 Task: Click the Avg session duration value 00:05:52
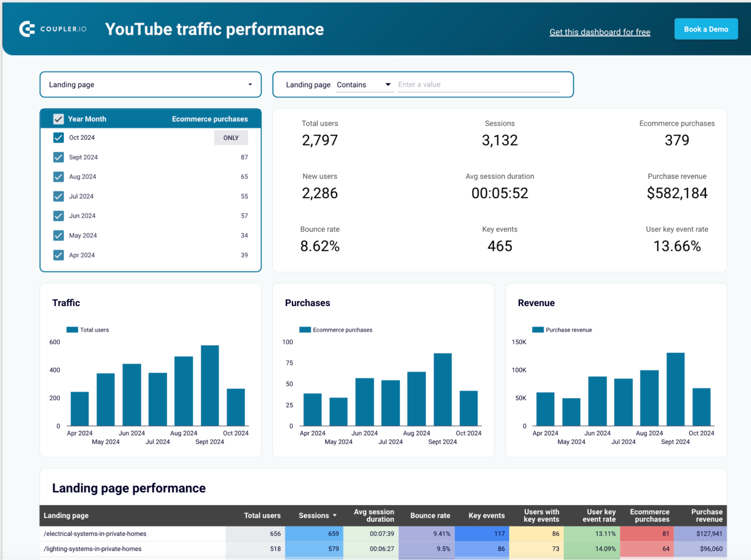[x=500, y=193]
